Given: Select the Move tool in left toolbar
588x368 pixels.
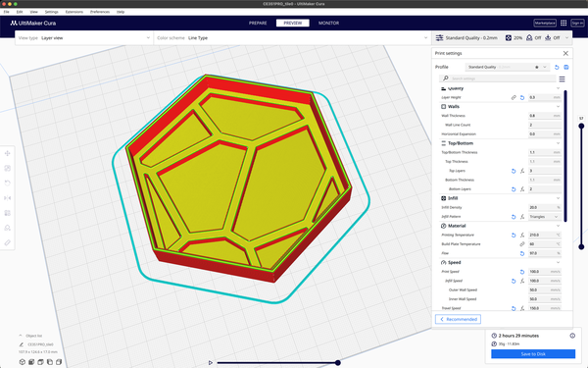Looking at the screenshot, I should pyautogui.click(x=7, y=153).
